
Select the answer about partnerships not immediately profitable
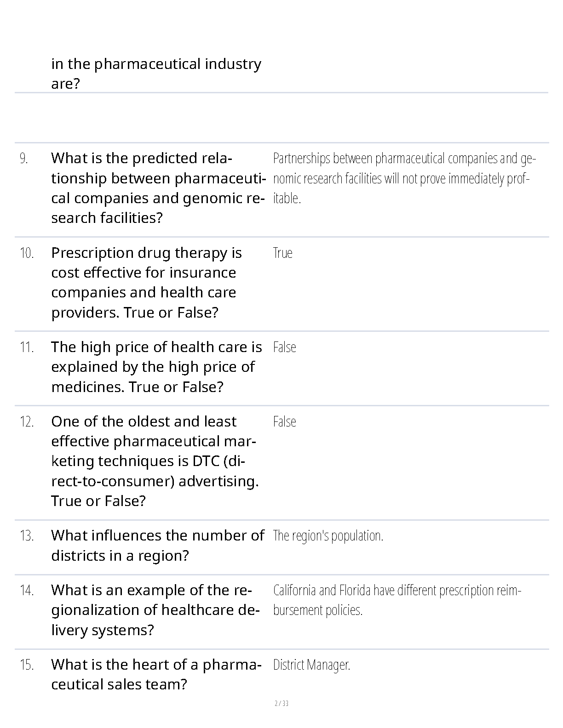tap(404, 178)
